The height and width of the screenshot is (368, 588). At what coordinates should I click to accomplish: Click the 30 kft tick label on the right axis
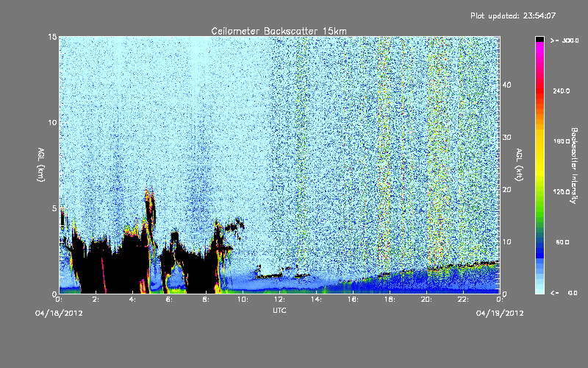click(506, 137)
